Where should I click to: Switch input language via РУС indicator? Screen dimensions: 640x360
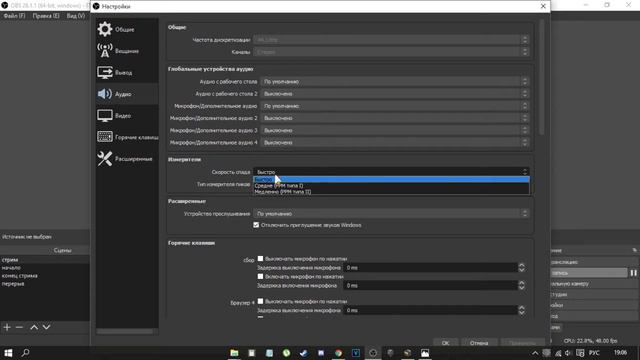point(594,353)
